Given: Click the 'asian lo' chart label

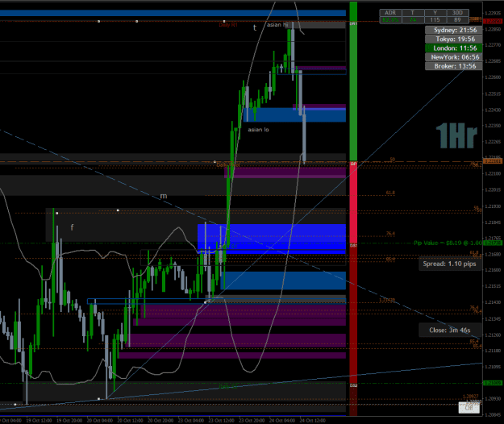Looking at the screenshot, I should [x=258, y=130].
